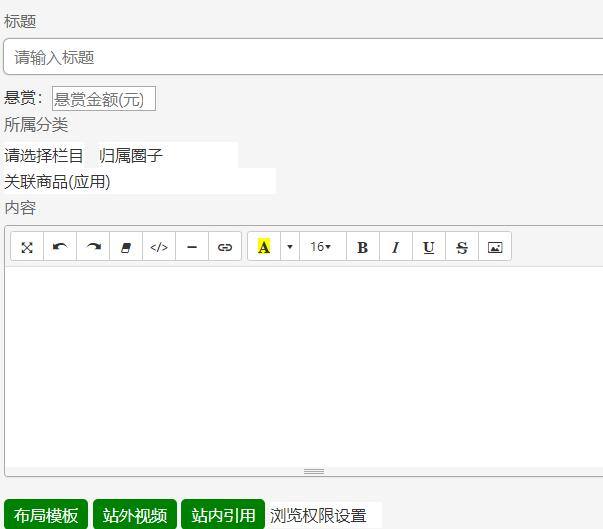This screenshot has height=529, width=603.
Task: Toggle underline text style
Action: [428, 247]
